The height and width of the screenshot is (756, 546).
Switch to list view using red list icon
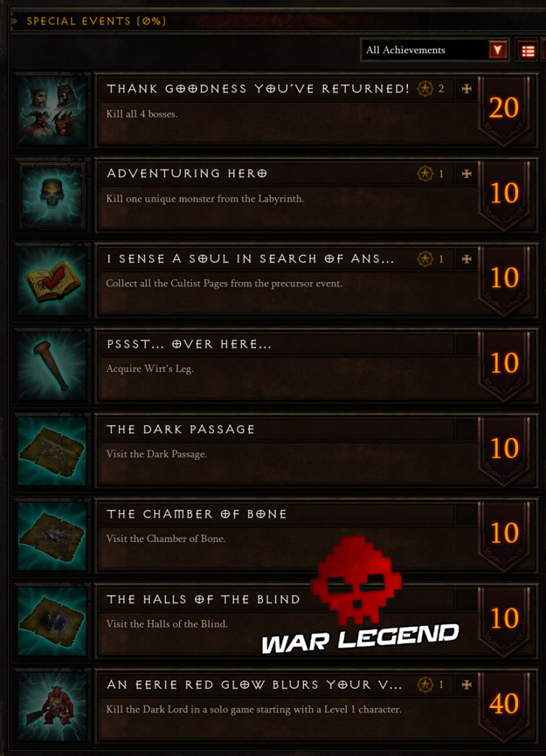528,51
